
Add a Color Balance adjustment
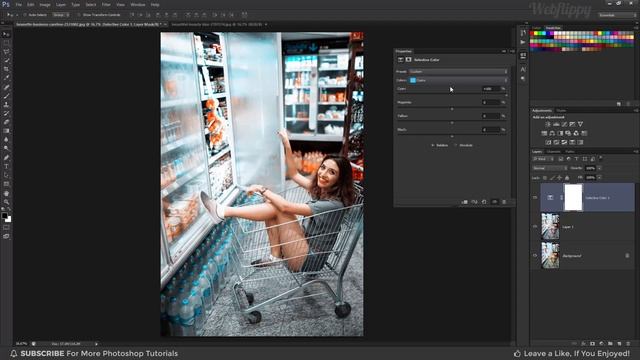[552, 133]
